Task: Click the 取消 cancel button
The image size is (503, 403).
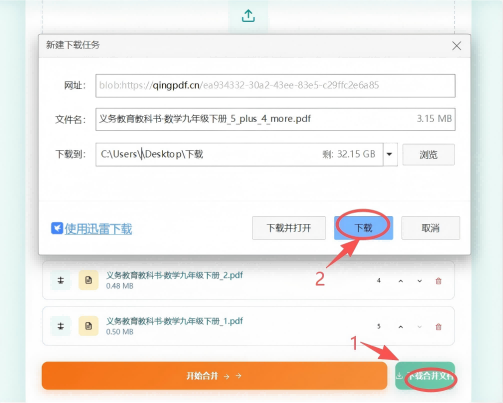Action: point(430,228)
